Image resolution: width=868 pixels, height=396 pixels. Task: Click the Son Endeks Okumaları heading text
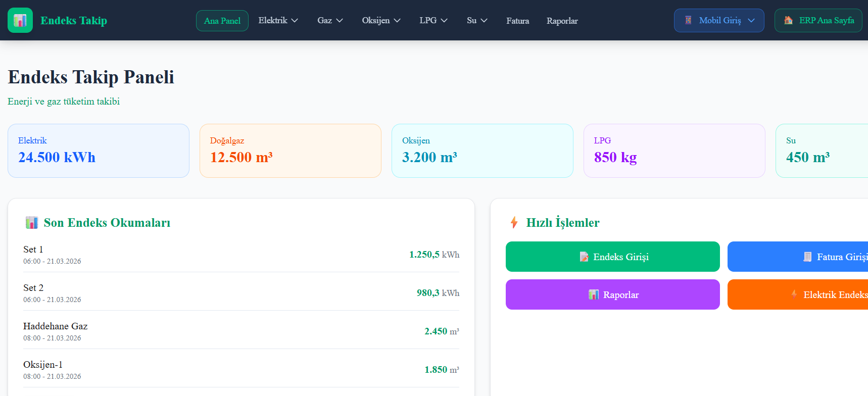[x=107, y=223]
